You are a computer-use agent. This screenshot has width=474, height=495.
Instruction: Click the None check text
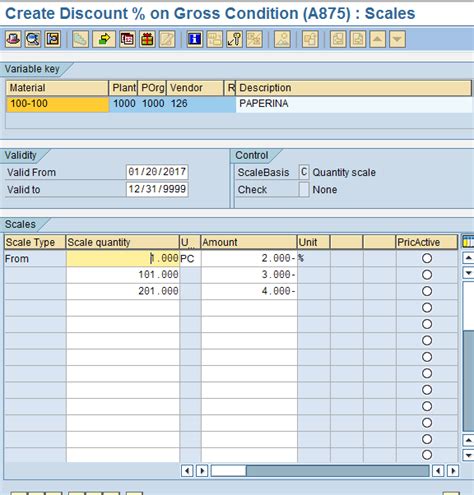[x=325, y=190]
